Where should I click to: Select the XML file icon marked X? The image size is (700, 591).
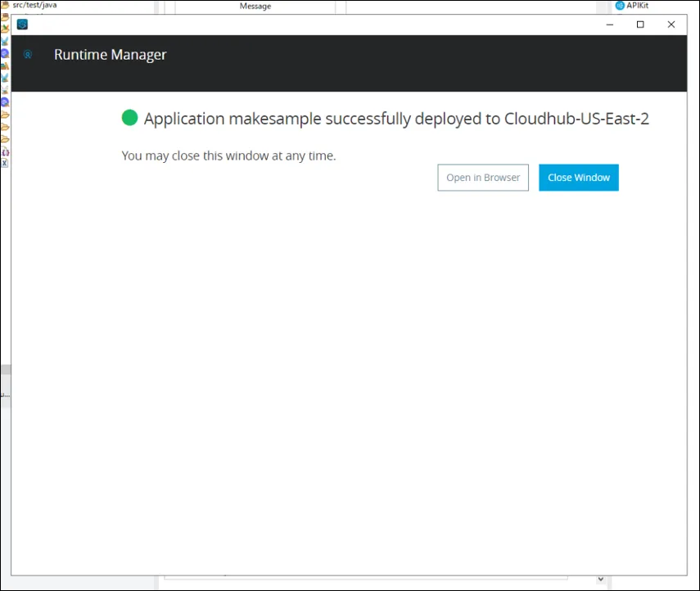point(4,163)
